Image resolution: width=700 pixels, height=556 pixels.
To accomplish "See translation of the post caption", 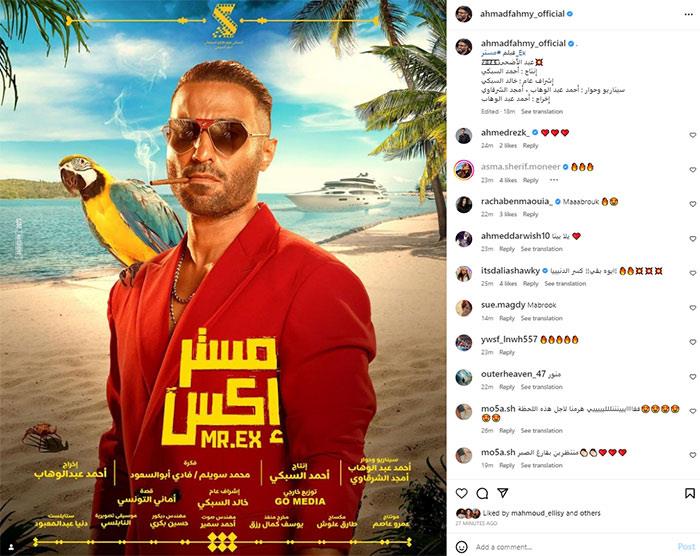I will tap(542, 111).
